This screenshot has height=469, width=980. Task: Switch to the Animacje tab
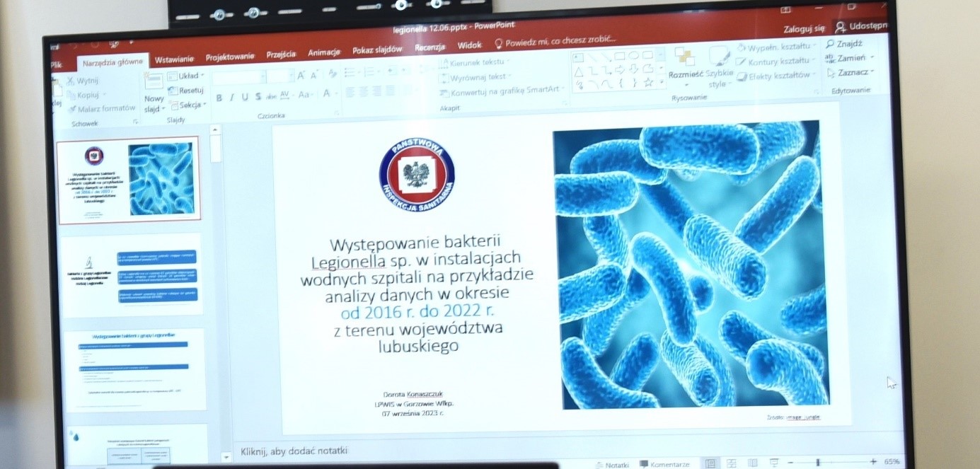(x=324, y=53)
